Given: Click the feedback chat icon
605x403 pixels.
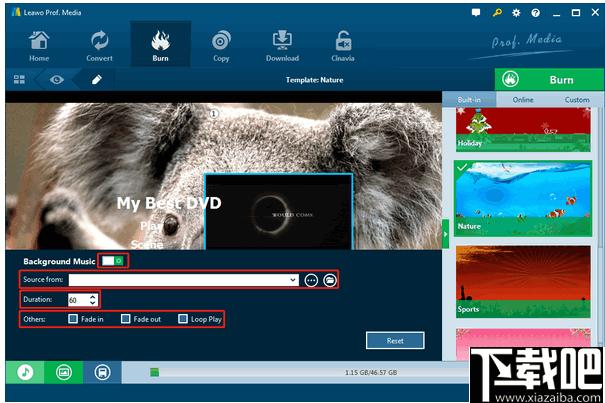Looking at the screenshot, I should [476, 13].
